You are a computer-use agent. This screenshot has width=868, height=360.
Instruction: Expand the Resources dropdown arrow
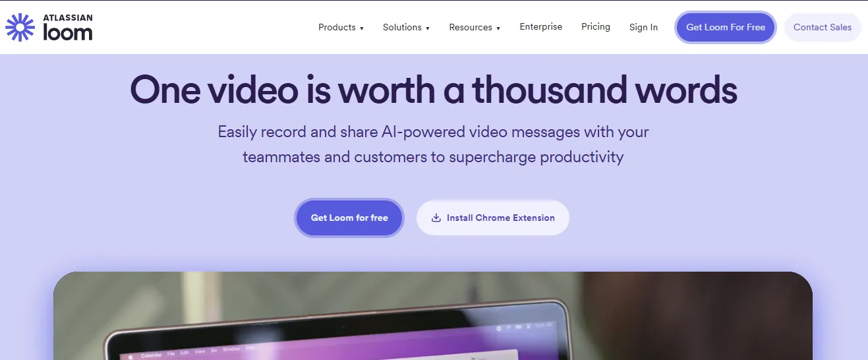click(x=498, y=28)
